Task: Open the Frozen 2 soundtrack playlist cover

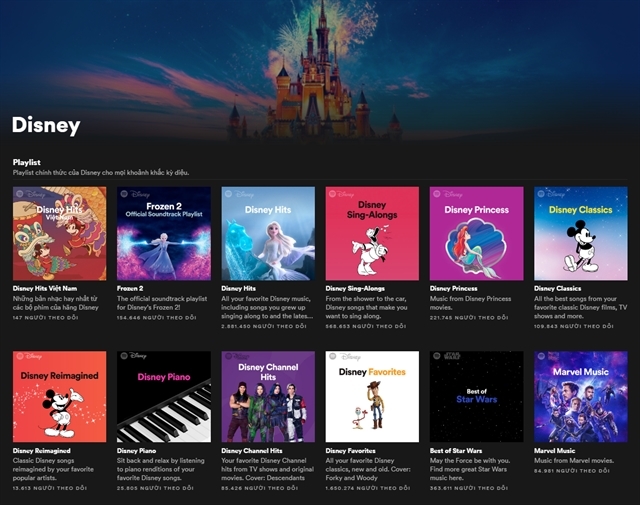Action: click(x=164, y=234)
